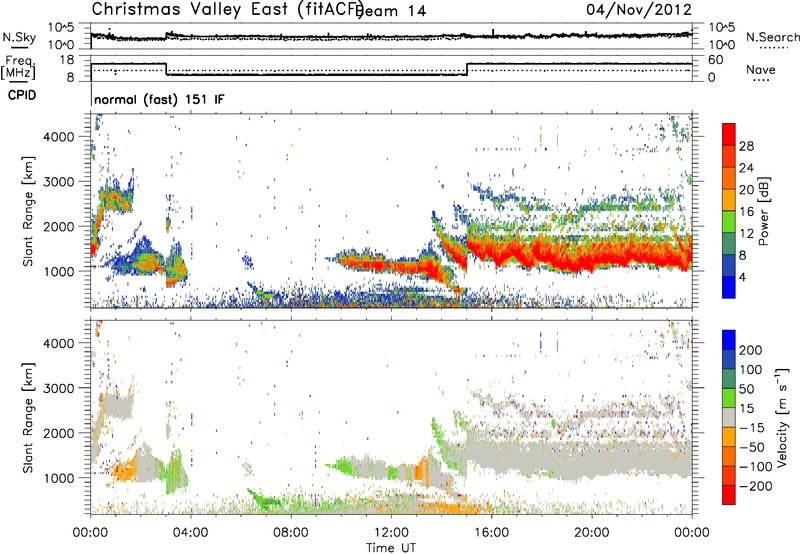Select the text 'normal (fast) 151 IF'

coord(159,99)
